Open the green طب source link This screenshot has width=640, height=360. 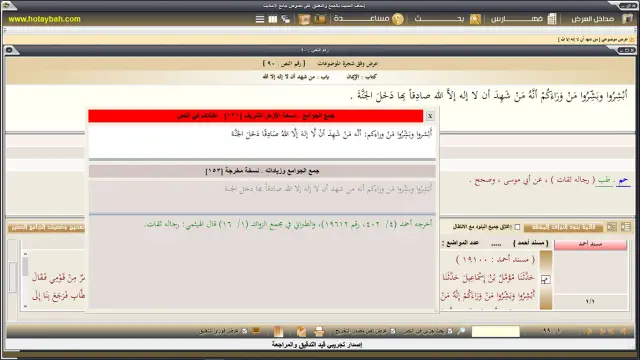[x=604, y=180]
